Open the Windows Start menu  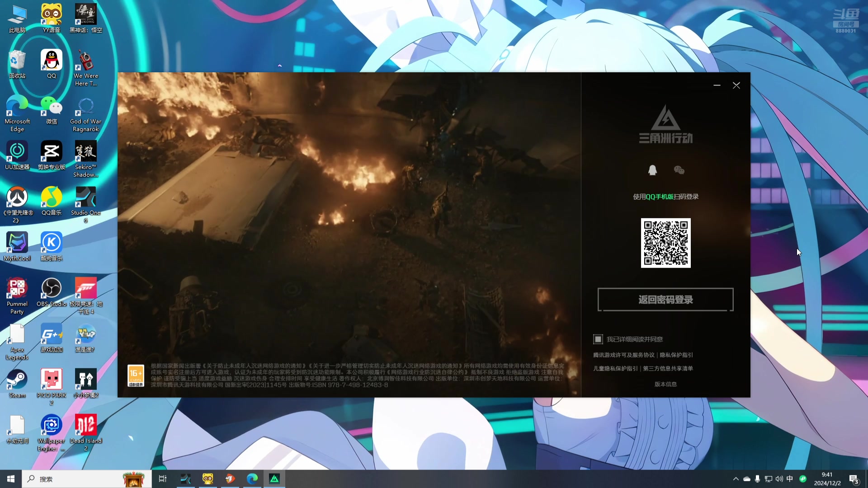click(x=11, y=479)
